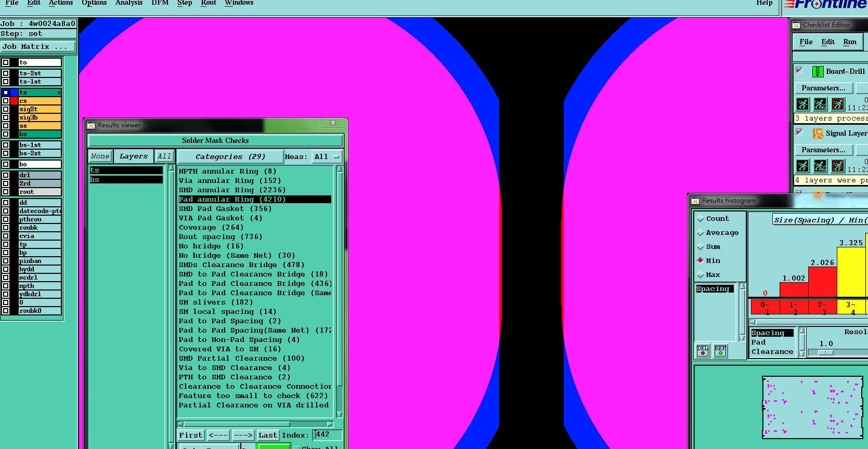Toggle the selection box of layer drl

(6, 175)
